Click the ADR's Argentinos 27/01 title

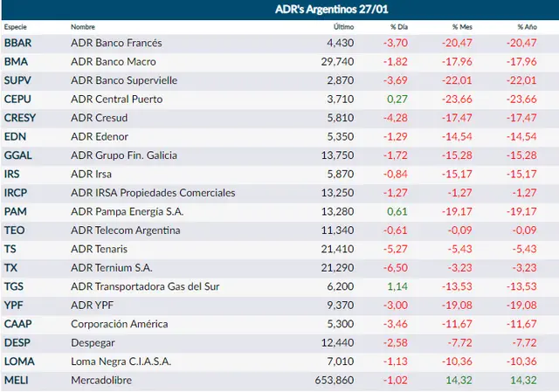tap(332, 10)
